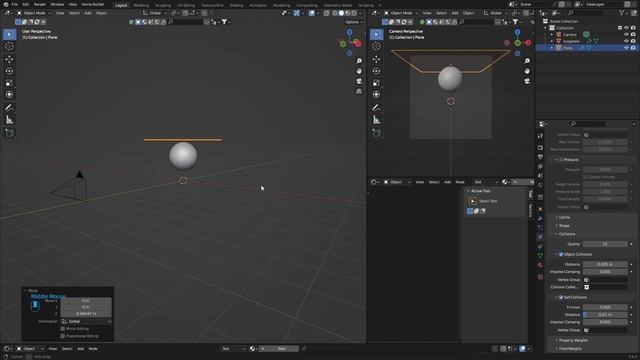Viewport: 640px width, 360px height.
Task: Open the Render properties tab
Action: pyautogui.click(x=540, y=147)
